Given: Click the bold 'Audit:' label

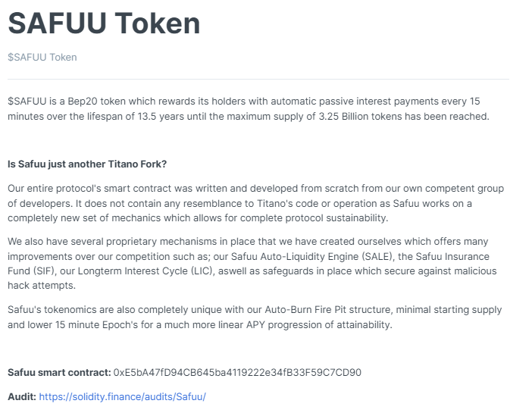Looking at the screenshot, I should 22,397.
